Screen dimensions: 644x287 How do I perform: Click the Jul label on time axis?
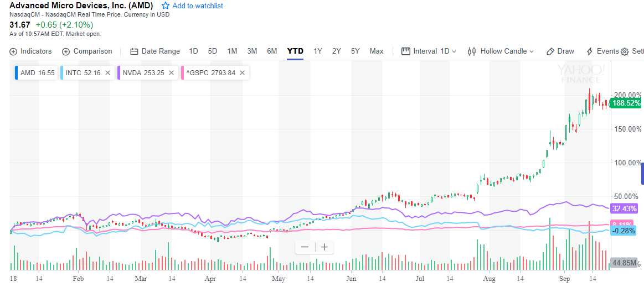point(420,278)
